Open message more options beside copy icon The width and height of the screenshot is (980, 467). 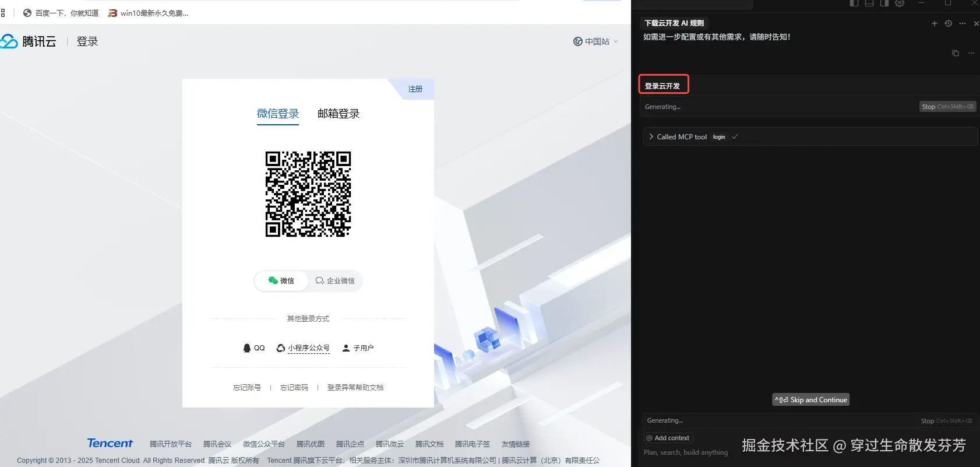click(971, 53)
